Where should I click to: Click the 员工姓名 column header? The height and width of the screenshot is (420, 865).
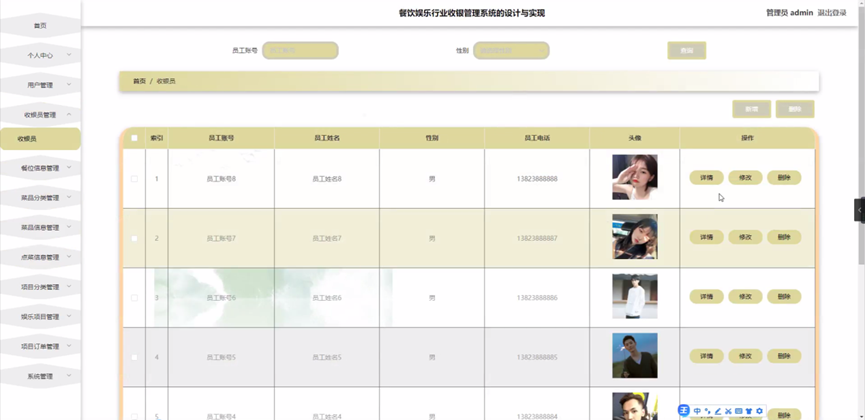[327, 138]
